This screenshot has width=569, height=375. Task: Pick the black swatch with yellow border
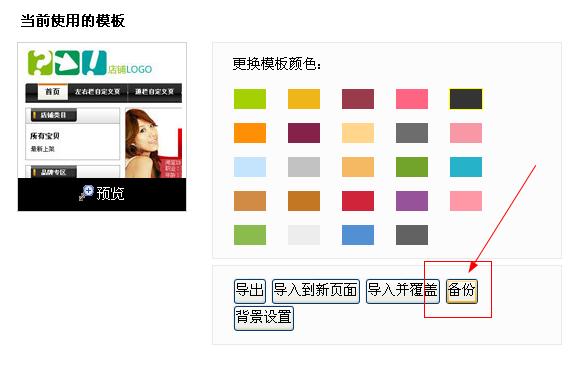(x=466, y=99)
